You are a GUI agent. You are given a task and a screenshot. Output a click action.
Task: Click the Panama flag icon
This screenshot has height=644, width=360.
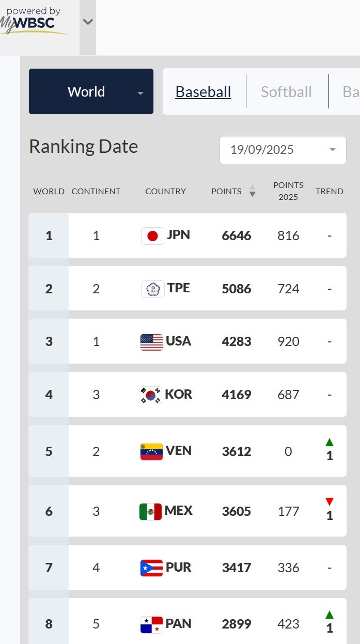pyautogui.click(x=151, y=624)
